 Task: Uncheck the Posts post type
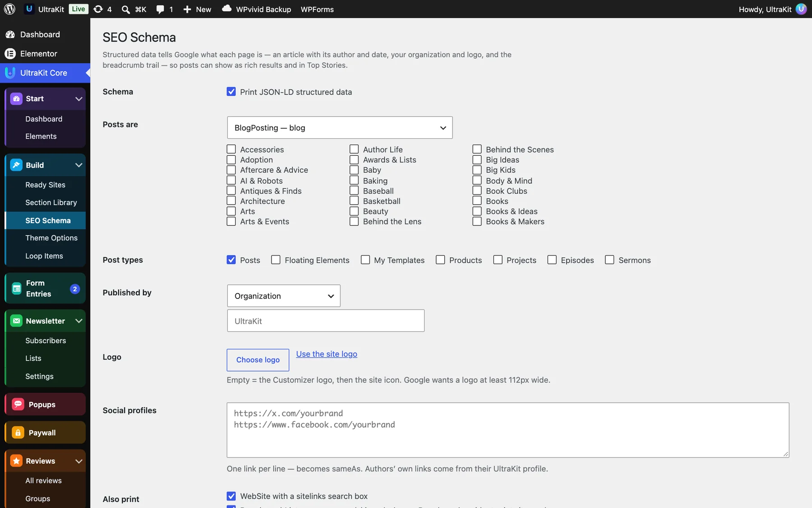(x=231, y=260)
